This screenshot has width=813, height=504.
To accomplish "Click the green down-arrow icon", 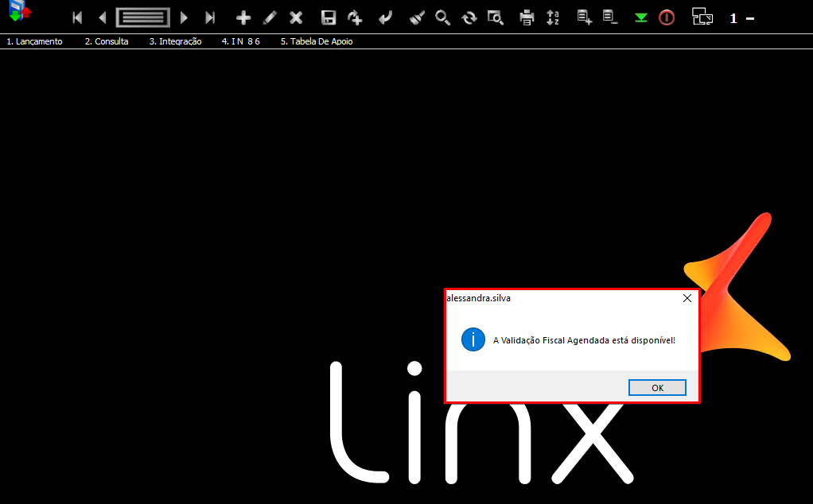I will 641,18.
